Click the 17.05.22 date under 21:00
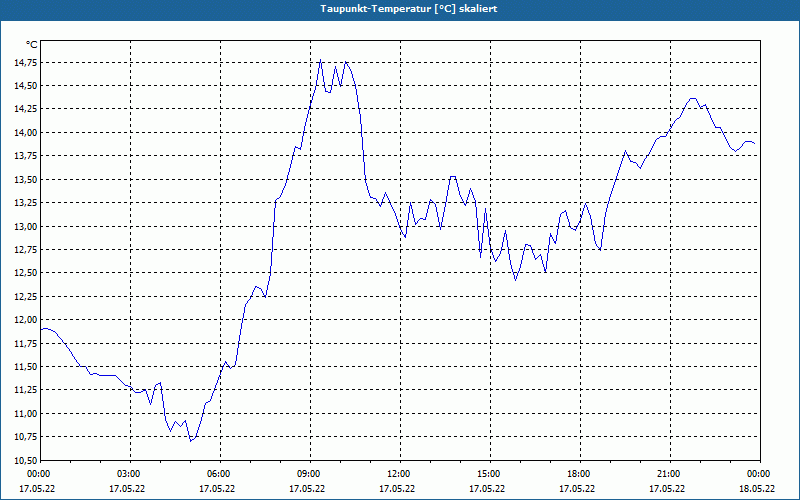 pyautogui.click(x=667, y=489)
